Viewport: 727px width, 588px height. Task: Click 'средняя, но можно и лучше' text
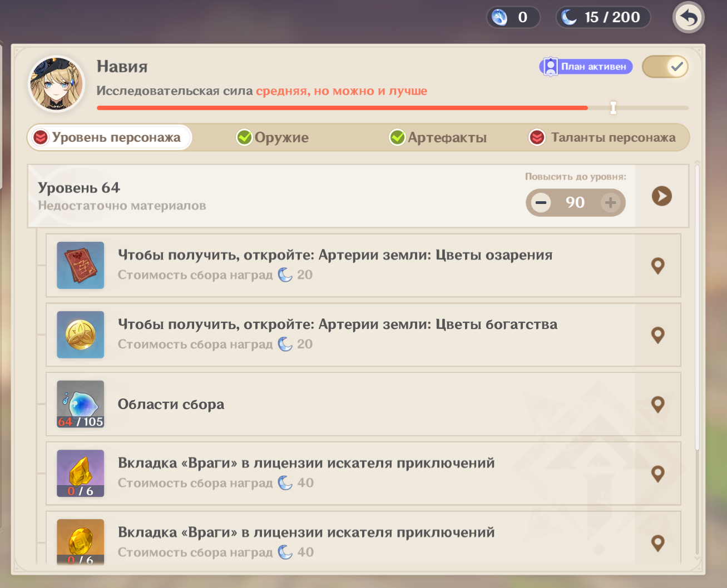pyautogui.click(x=342, y=91)
